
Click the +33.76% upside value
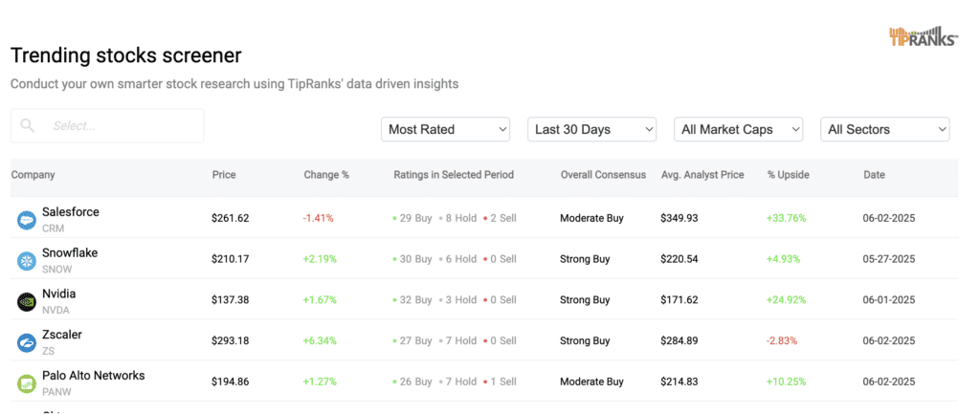point(787,219)
